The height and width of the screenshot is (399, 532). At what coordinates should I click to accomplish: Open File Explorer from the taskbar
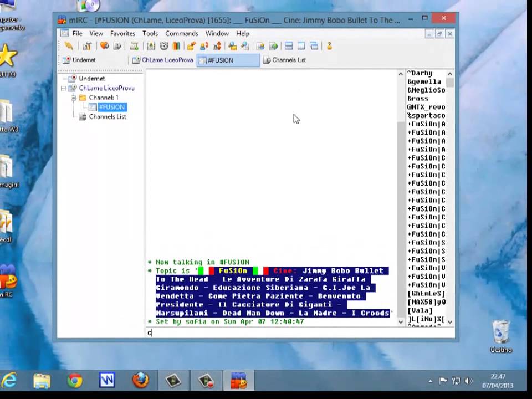point(42,381)
